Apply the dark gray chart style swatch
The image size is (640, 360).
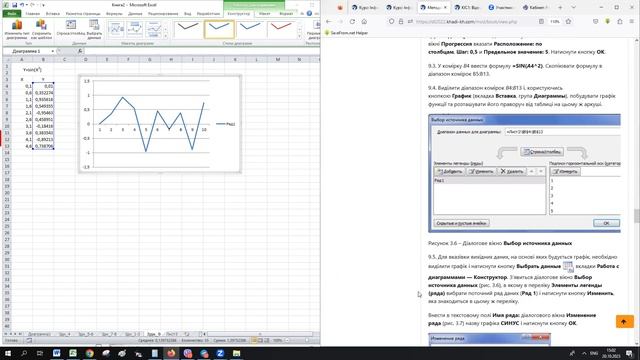click(188, 29)
